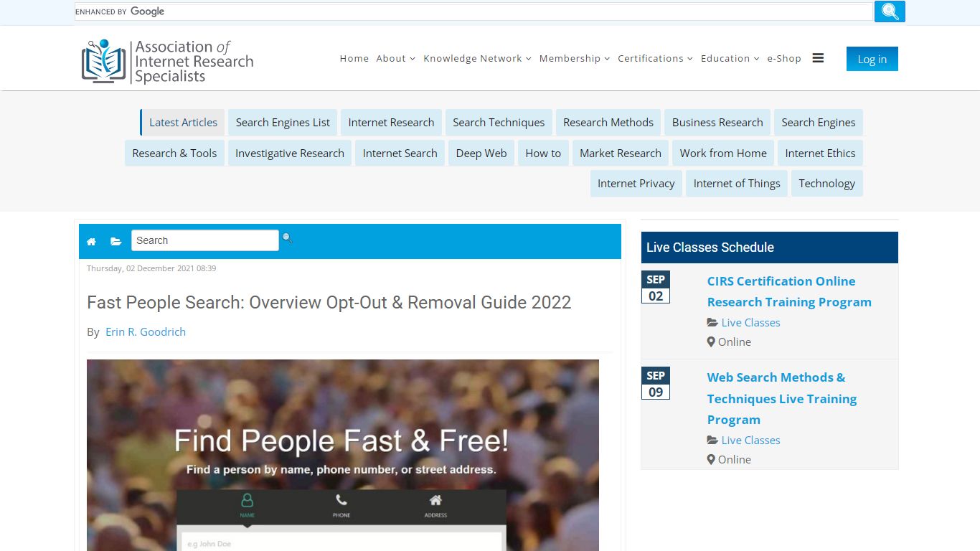
Task: Open the Internet Ethics category
Action: click(820, 153)
